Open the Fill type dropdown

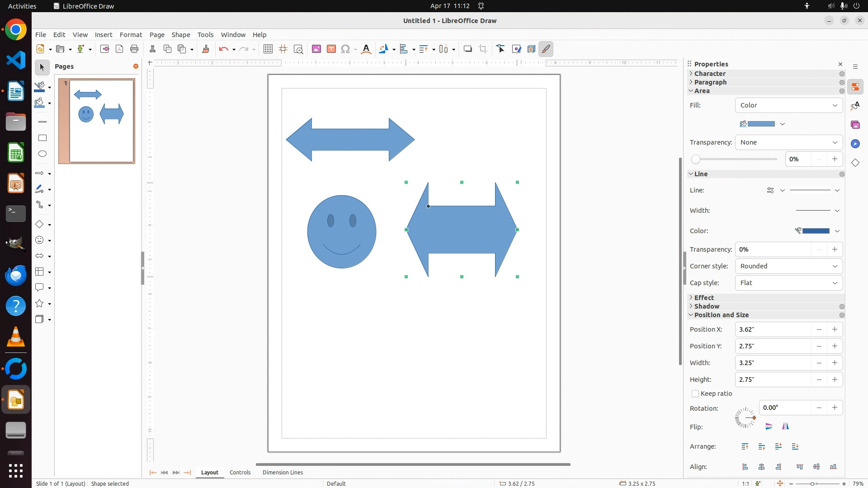point(789,105)
